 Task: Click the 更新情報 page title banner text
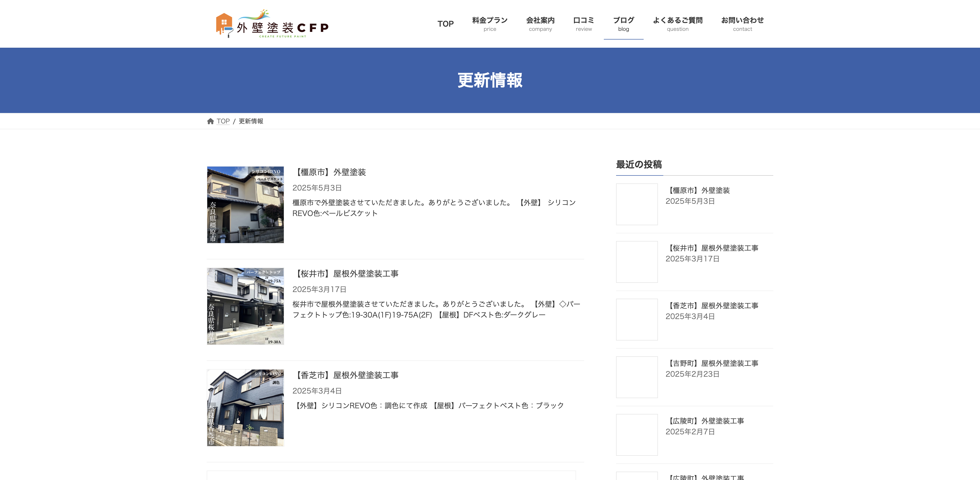(x=490, y=80)
